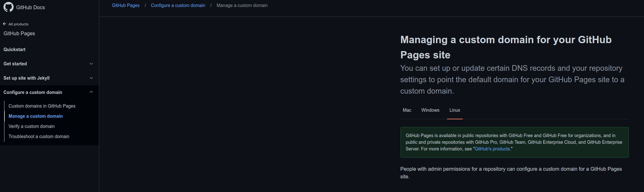Expand the Set up site with Jekyll chevron

(x=91, y=78)
